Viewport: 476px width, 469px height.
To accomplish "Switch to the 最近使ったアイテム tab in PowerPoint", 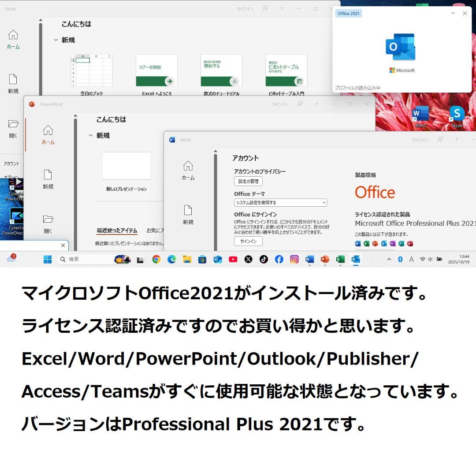I will point(117,231).
